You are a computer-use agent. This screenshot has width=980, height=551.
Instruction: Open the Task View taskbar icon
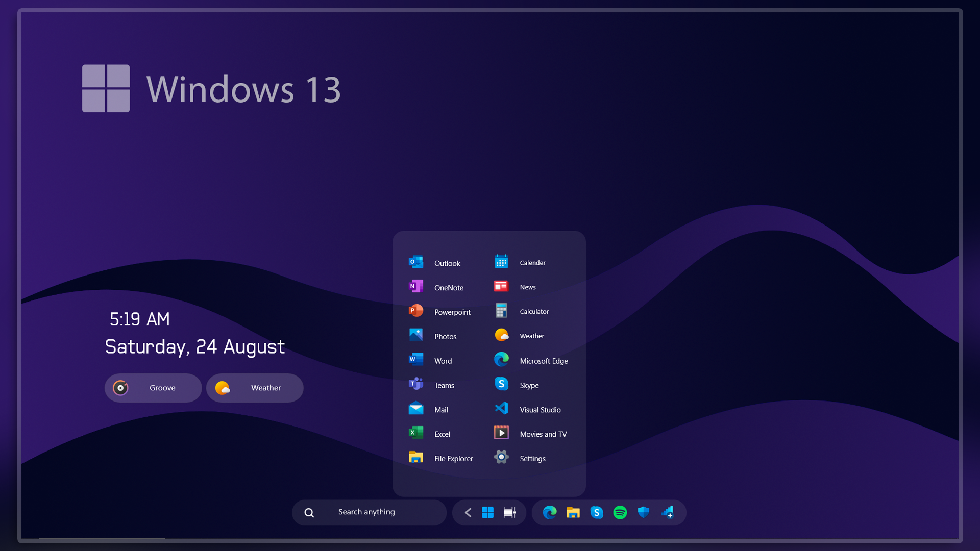pos(509,512)
